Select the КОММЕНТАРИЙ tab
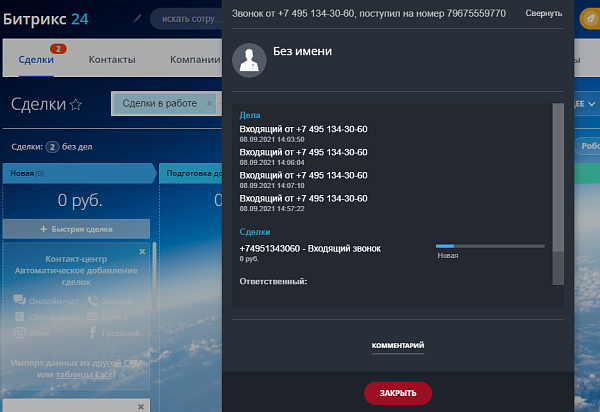Screen dimensions: 600x412 [398, 345]
